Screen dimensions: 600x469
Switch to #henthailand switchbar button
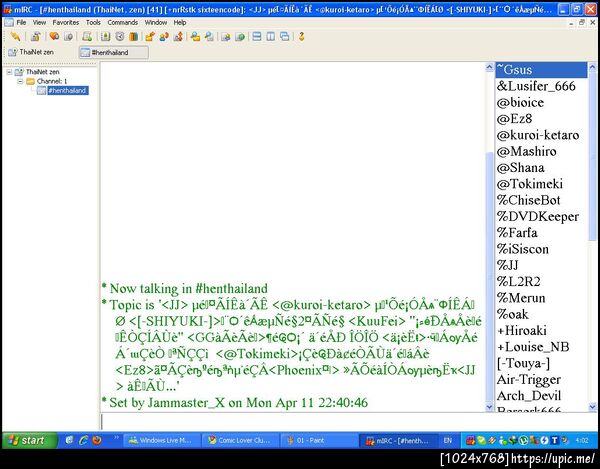tap(114, 52)
